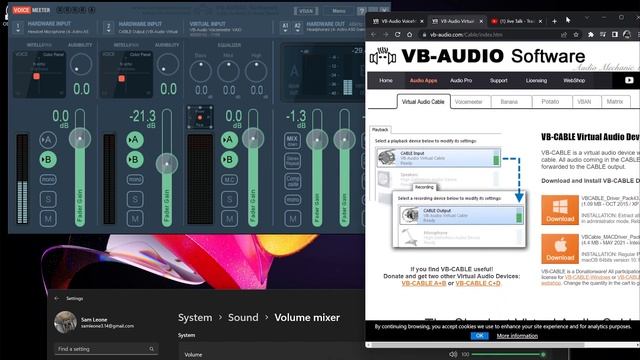Image resolution: width=640 pixels, height=360 pixels.
Task: Open More information cookie link
Action: point(517,336)
